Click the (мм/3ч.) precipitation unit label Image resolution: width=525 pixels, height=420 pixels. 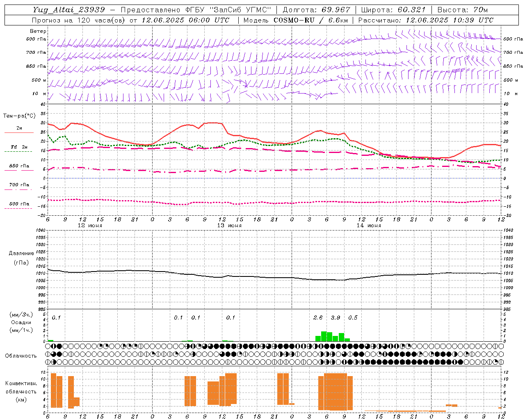click(21, 315)
